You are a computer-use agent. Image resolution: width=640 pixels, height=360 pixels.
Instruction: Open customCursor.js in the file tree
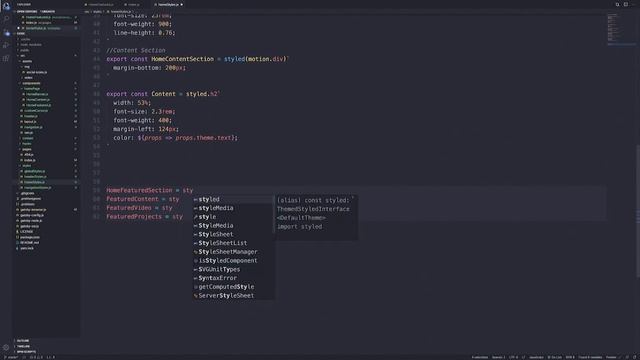tap(36, 111)
